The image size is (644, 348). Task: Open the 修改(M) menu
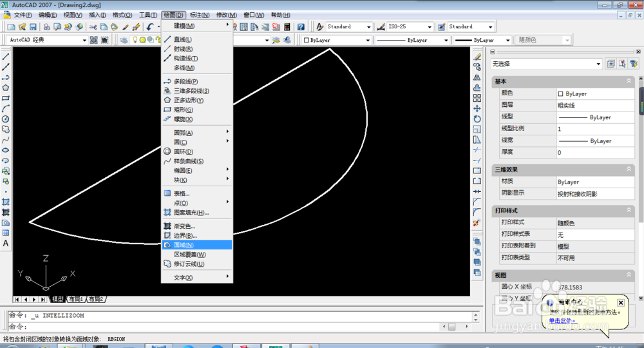click(x=226, y=15)
